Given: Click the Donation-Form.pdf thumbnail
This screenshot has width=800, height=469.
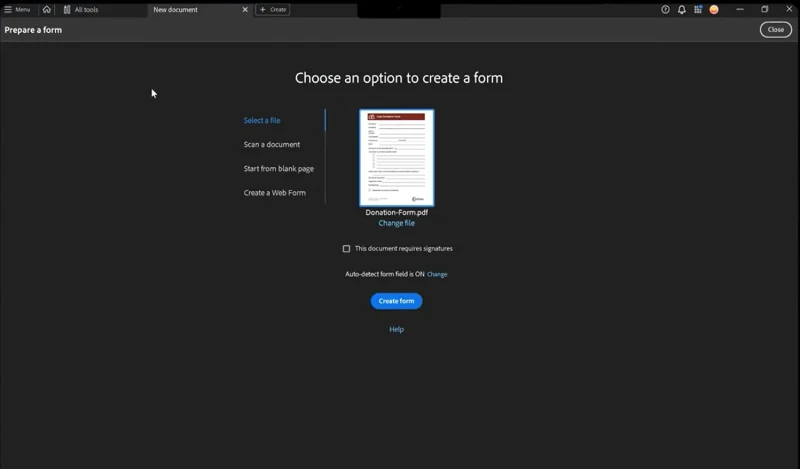Looking at the screenshot, I should coord(396,158).
